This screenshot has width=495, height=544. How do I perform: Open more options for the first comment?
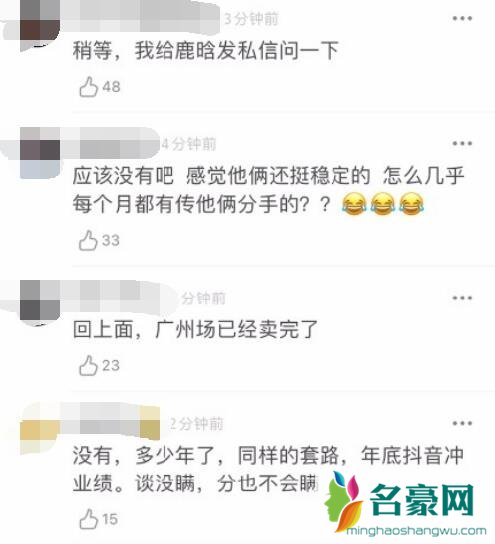click(462, 18)
